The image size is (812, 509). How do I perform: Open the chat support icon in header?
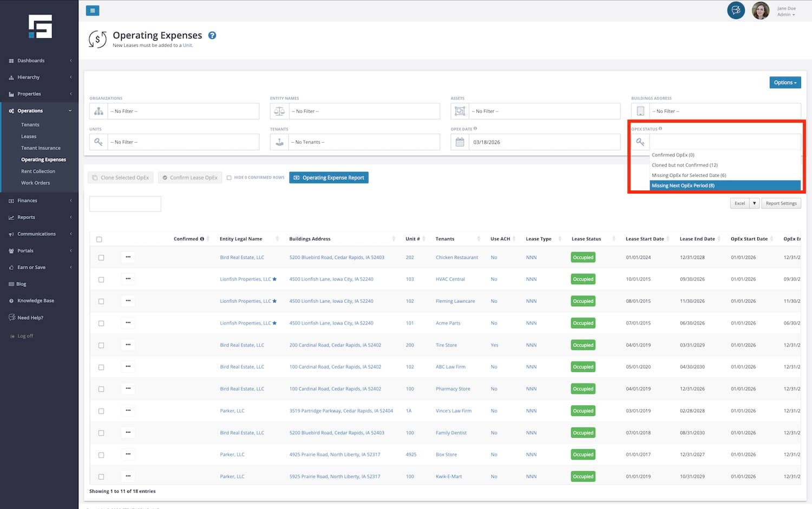(736, 10)
